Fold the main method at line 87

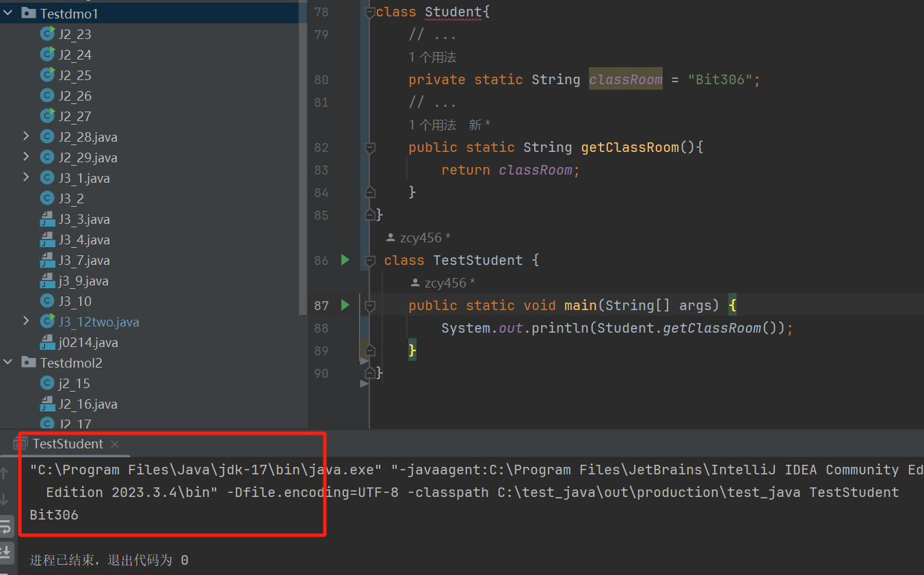click(x=370, y=305)
